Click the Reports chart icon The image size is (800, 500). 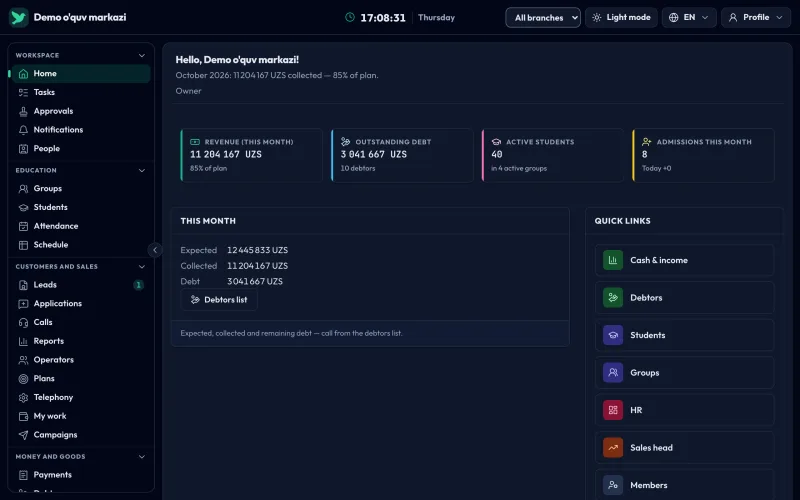coord(23,341)
